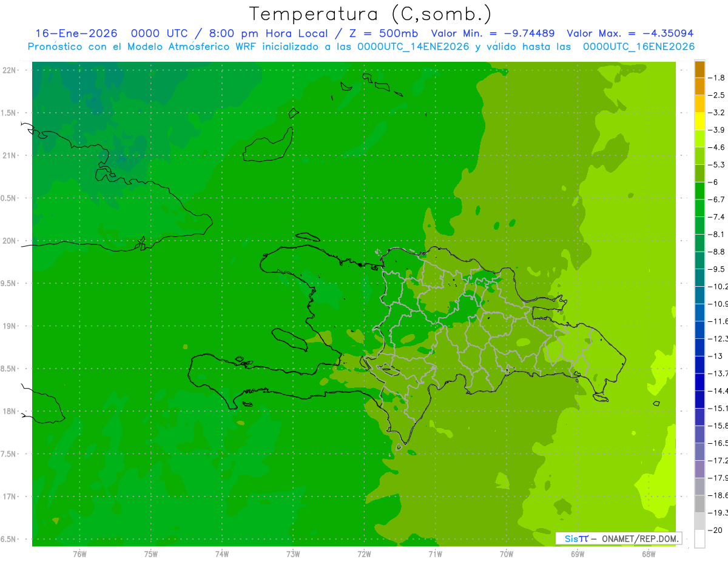Click the '17N' latitude label

click(9, 497)
